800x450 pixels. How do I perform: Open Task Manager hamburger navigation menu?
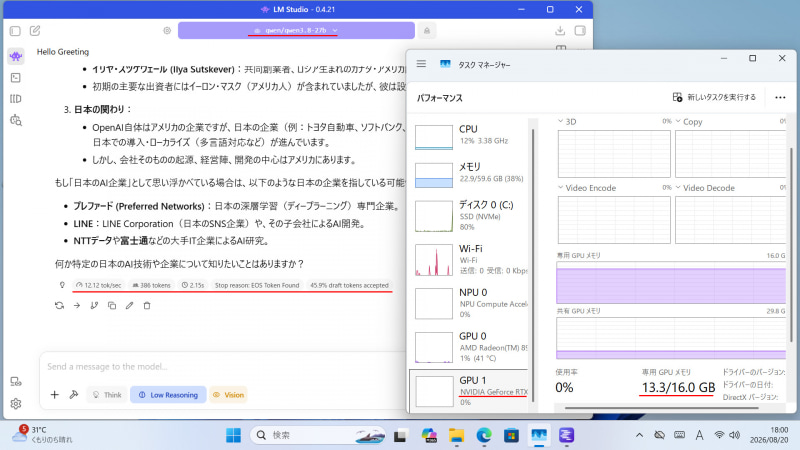(421, 64)
